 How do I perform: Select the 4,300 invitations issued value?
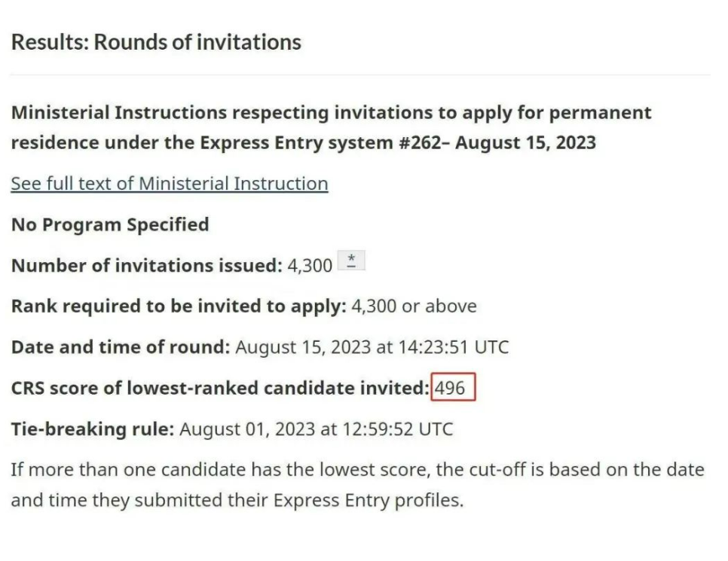click(310, 266)
